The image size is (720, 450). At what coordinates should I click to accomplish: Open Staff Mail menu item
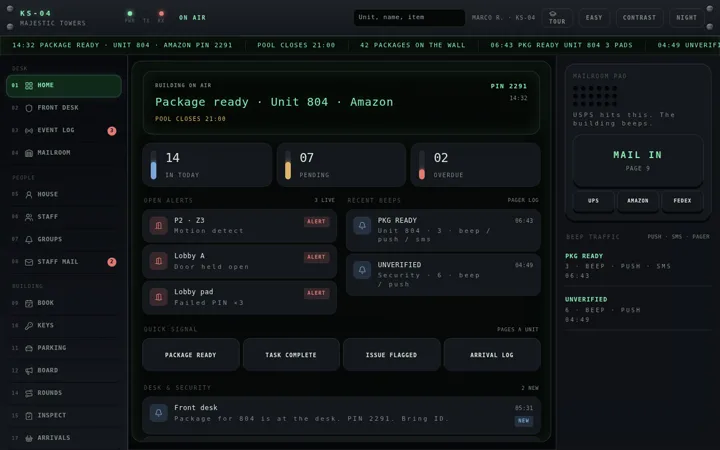tap(64, 262)
